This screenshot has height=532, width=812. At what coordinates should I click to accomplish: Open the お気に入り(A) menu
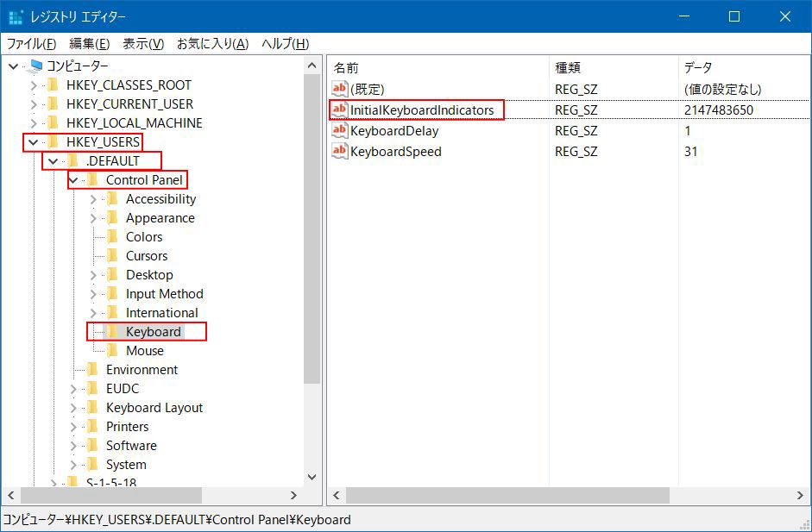(213, 44)
